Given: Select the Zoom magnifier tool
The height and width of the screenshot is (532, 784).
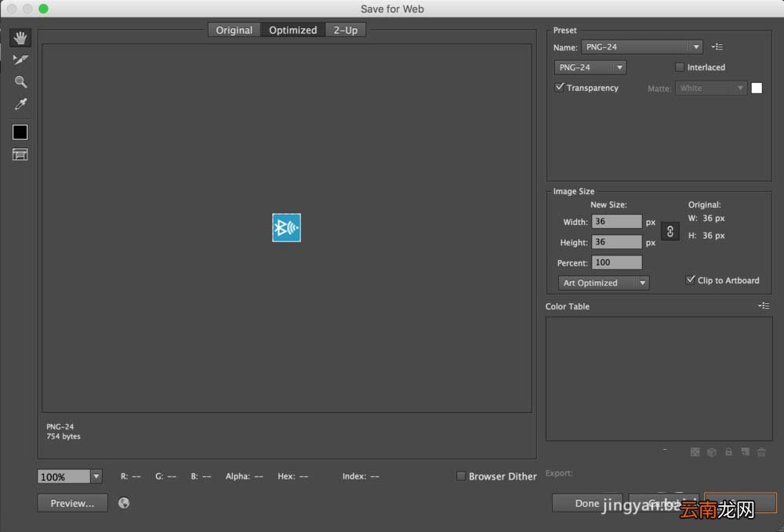Looking at the screenshot, I should pyautogui.click(x=20, y=82).
